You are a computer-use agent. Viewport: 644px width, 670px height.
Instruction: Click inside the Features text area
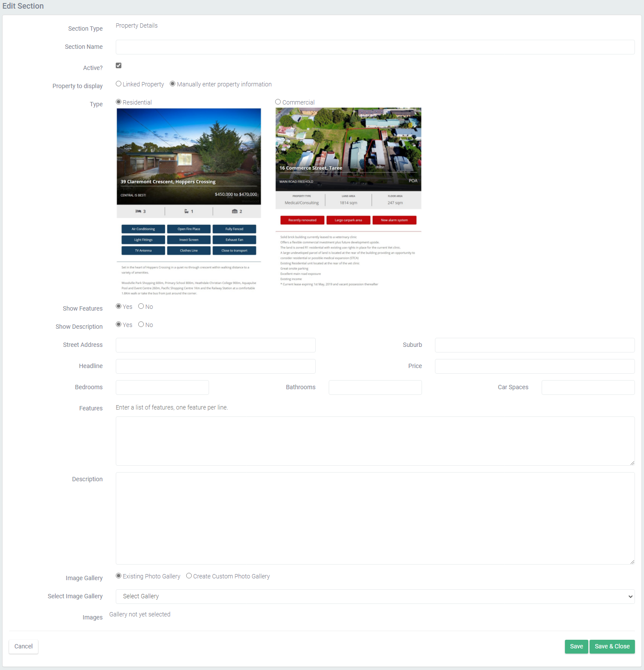click(x=375, y=441)
